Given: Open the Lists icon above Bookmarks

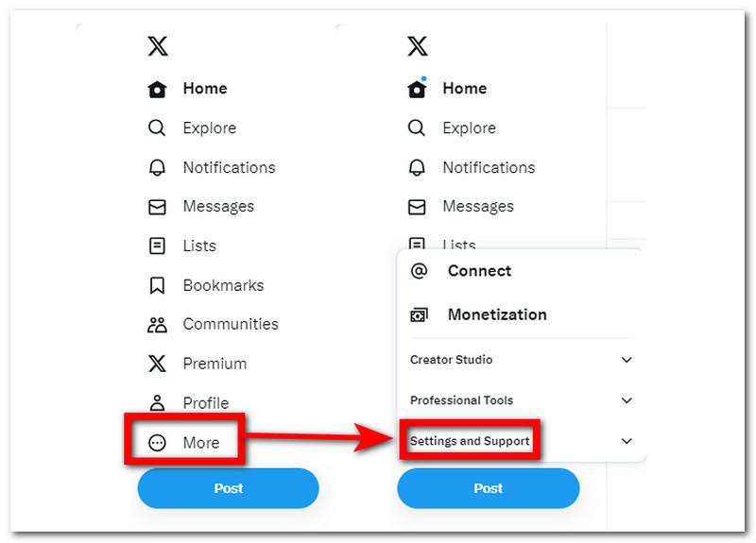Looking at the screenshot, I should tap(157, 246).
